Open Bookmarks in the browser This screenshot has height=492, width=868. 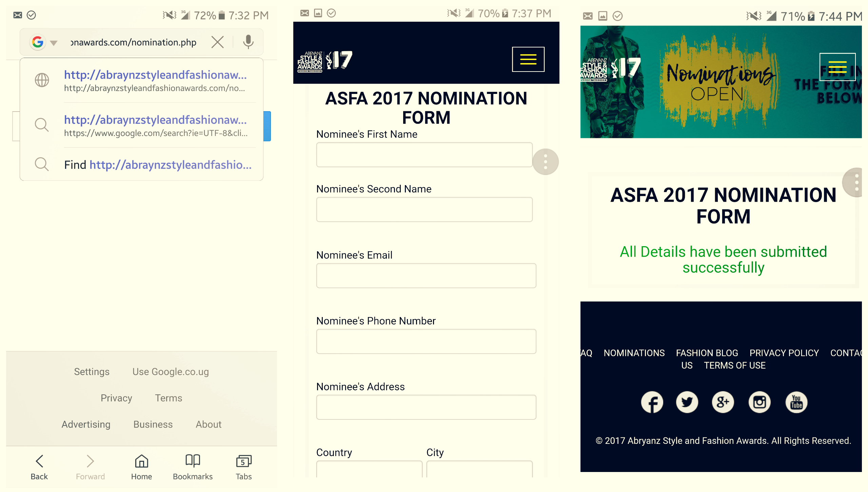pos(193,467)
